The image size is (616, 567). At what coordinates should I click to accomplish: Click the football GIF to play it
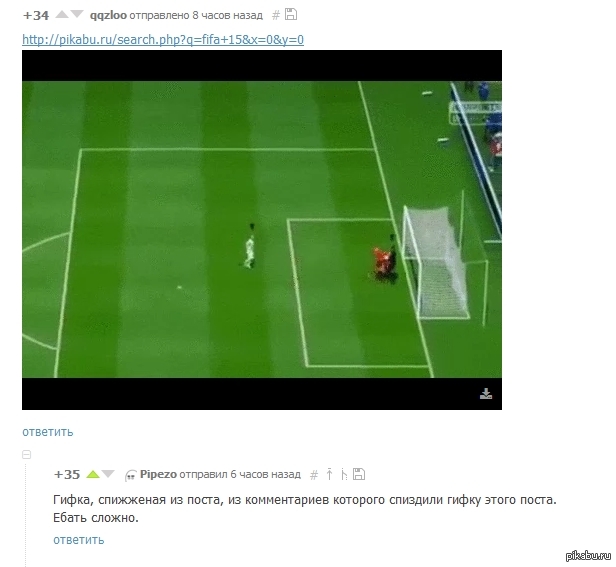262,229
